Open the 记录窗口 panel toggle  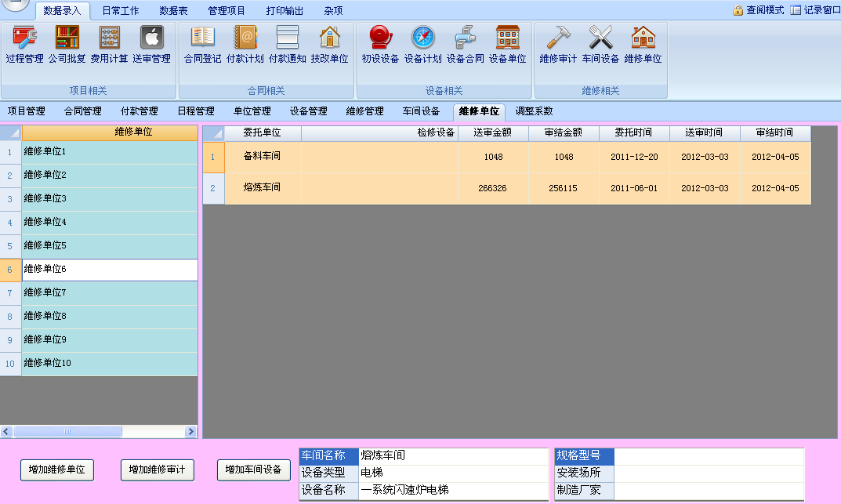(x=815, y=10)
